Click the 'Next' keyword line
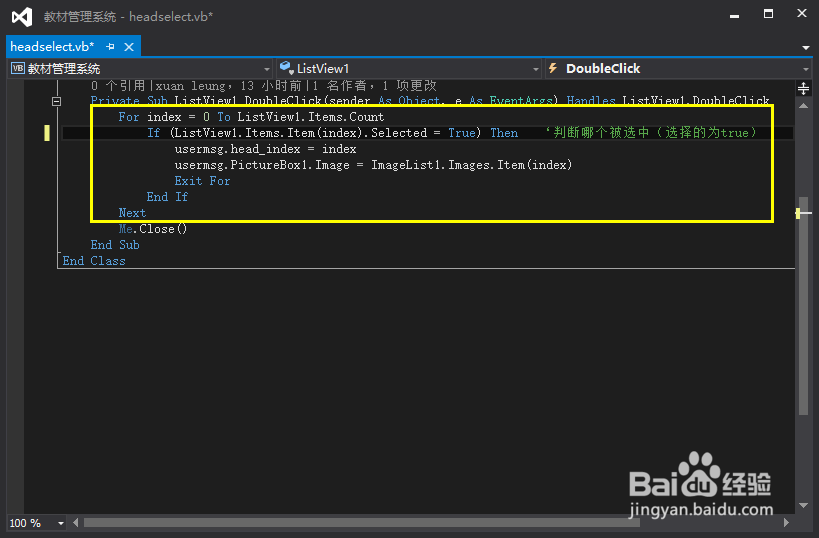 point(132,213)
